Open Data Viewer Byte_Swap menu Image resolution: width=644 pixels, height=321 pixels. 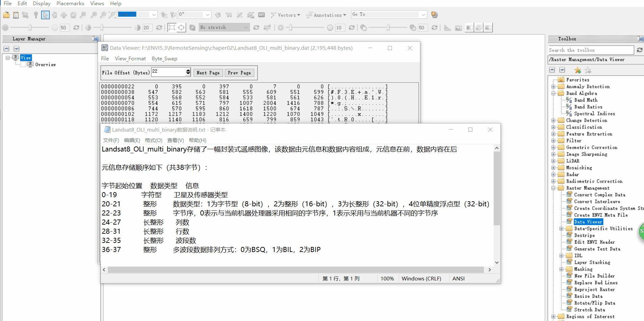[x=165, y=59]
